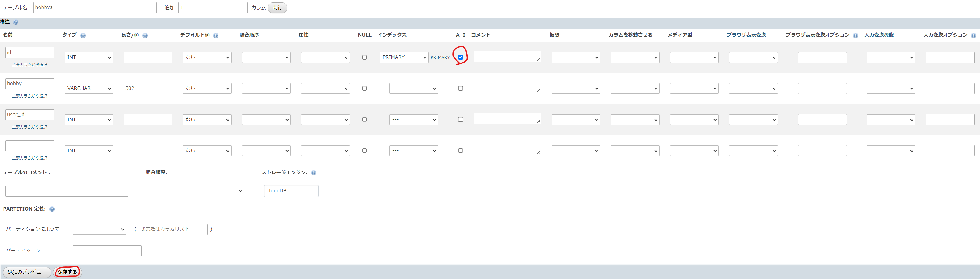Open PRIMARY index dropdown in id row
The height and width of the screenshot is (279, 980).
tap(404, 57)
